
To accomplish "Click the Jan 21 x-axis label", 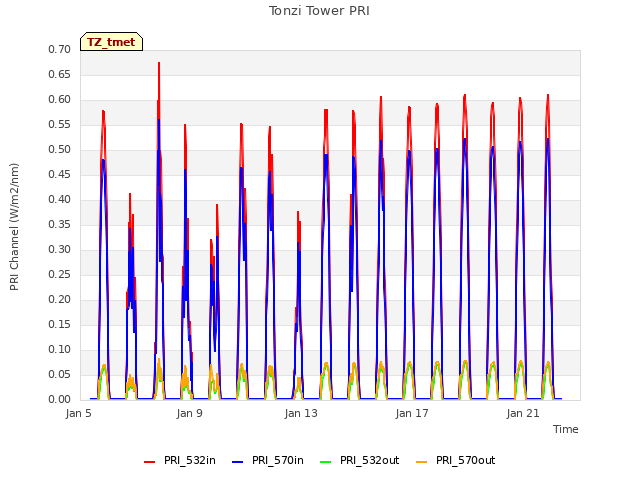I will coord(523,413).
